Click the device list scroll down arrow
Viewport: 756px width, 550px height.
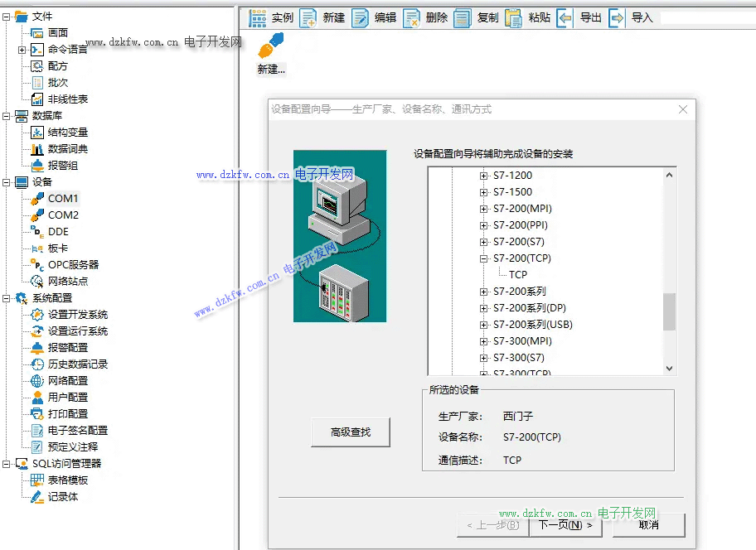[x=670, y=369]
